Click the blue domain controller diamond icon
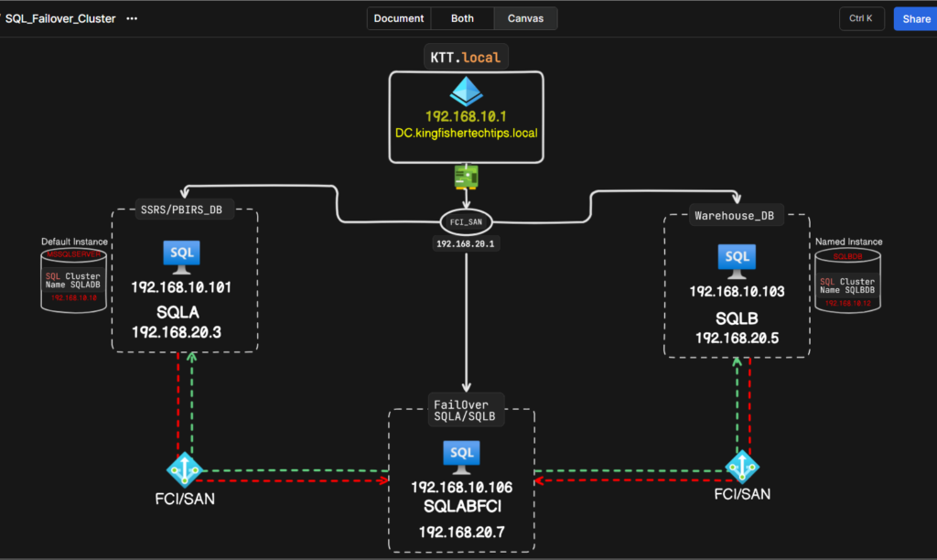The image size is (937, 560). pyautogui.click(x=466, y=92)
